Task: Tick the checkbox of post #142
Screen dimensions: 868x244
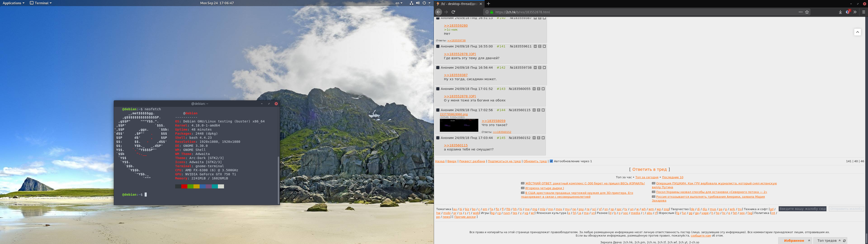Action: click(438, 68)
